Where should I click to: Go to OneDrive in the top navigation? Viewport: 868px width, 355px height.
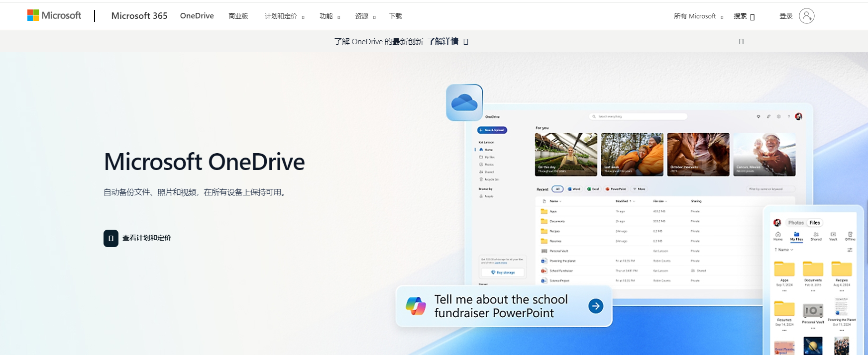point(197,16)
